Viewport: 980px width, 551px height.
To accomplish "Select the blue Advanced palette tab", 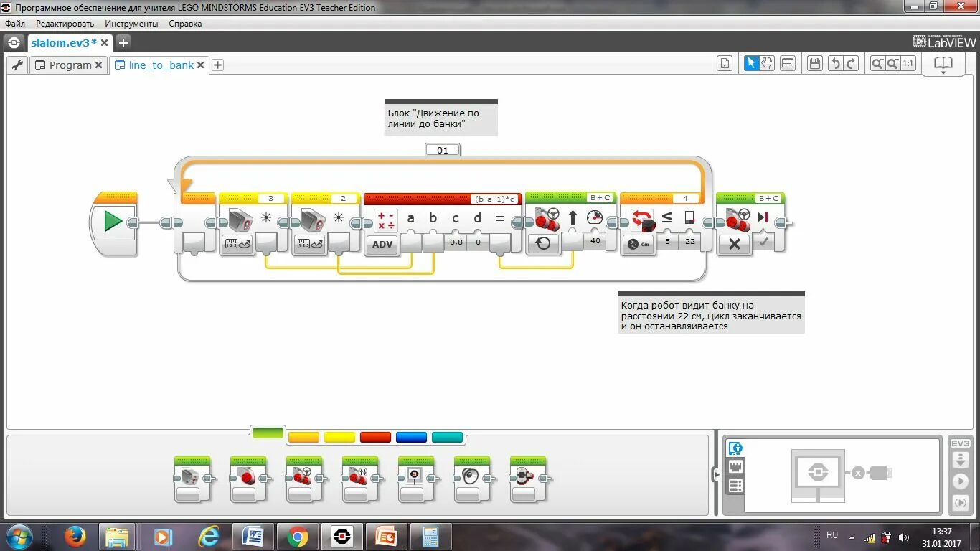I will [411, 437].
